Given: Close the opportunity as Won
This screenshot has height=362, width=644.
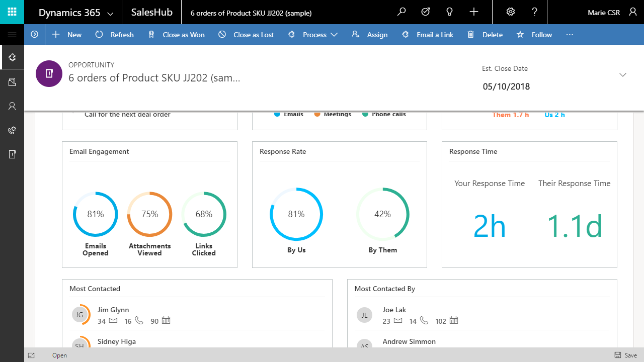Looking at the screenshot, I should click(177, 35).
